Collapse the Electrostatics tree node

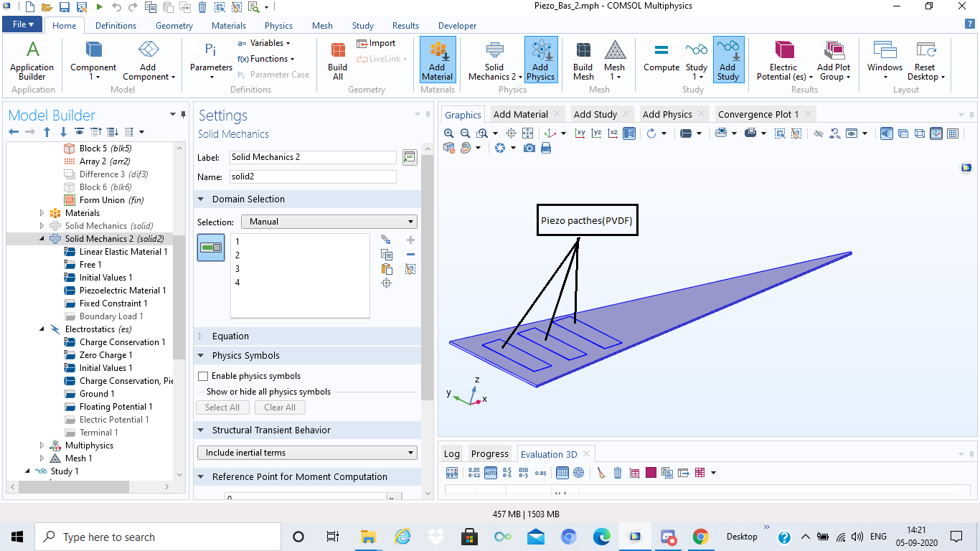pos(42,329)
